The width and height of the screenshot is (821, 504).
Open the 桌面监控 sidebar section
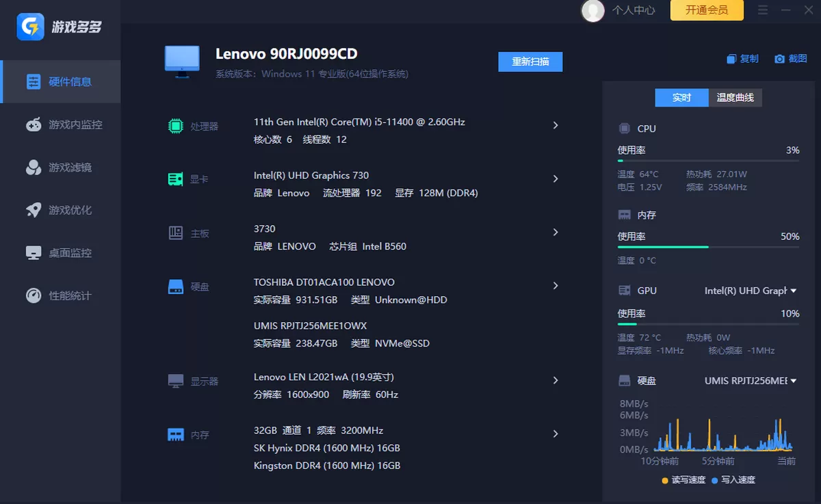(x=60, y=253)
